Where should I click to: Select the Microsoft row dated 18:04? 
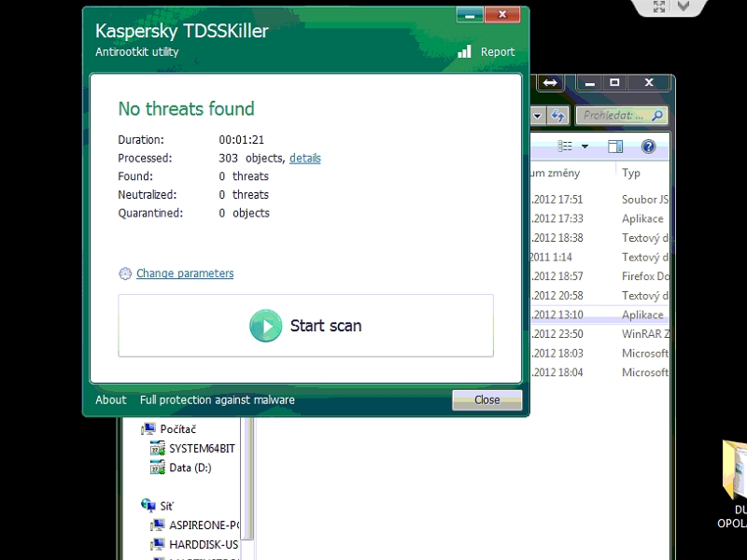pyautogui.click(x=599, y=372)
